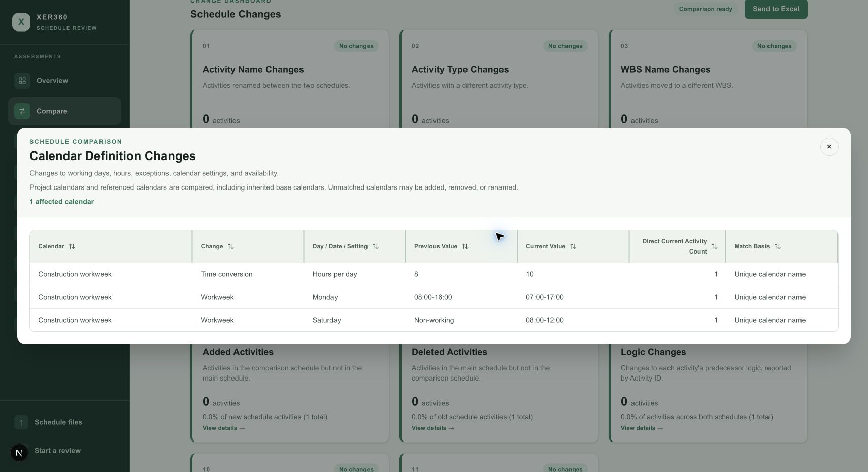The image size is (868, 472).
Task: Click the XER360 logo icon
Action: point(21,22)
